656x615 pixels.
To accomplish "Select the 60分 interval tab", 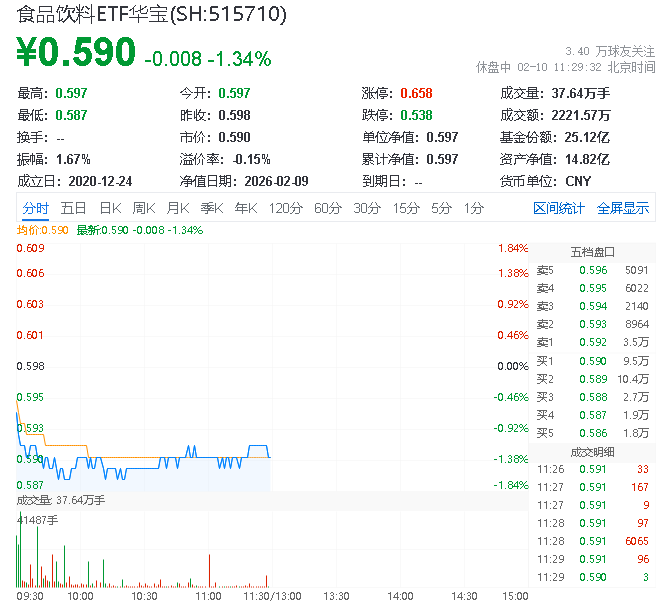I will 328,208.
